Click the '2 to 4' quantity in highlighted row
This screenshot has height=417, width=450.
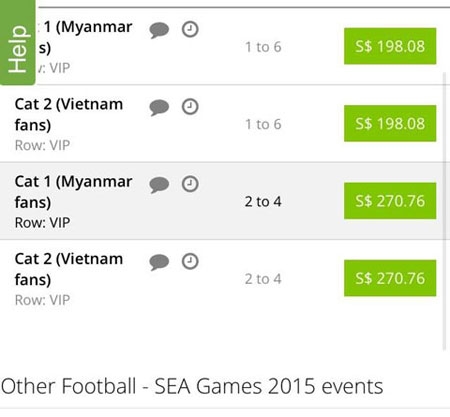263,202
